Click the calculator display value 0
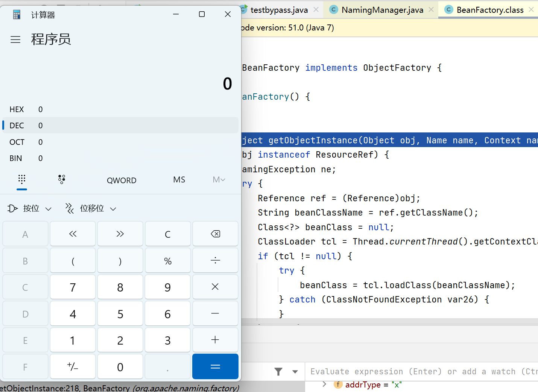This screenshot has height=392, width=538. coord(227,84)
